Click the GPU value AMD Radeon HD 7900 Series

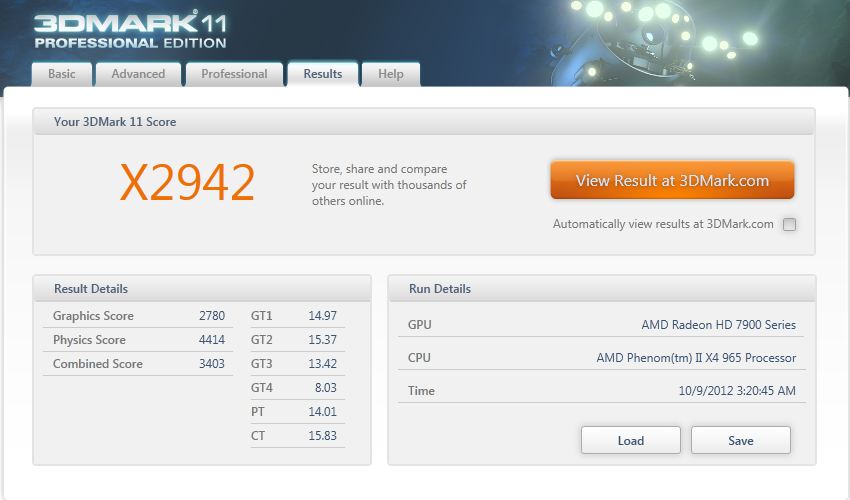[718, 325]
